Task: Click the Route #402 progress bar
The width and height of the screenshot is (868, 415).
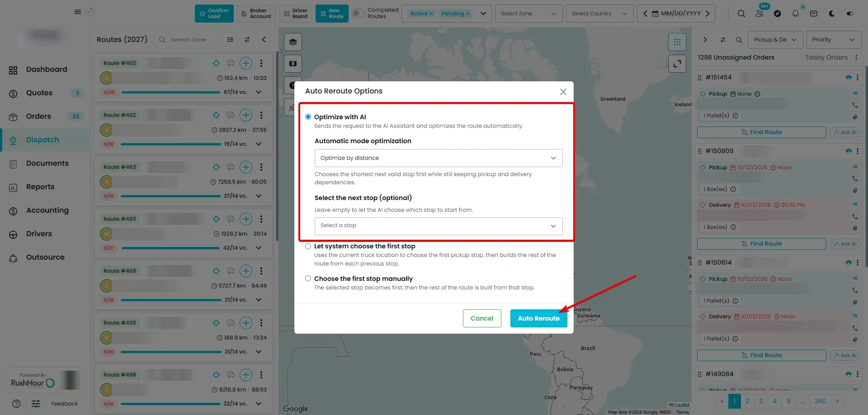Action: [x=171, y=92]
